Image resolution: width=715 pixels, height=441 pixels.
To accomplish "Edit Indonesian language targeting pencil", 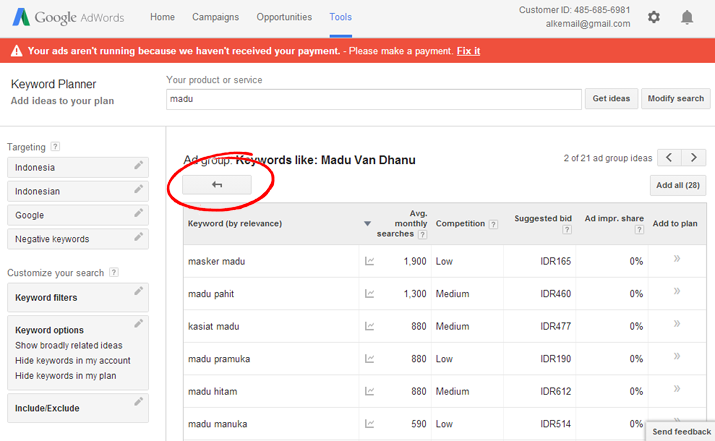I will [139, 189].
